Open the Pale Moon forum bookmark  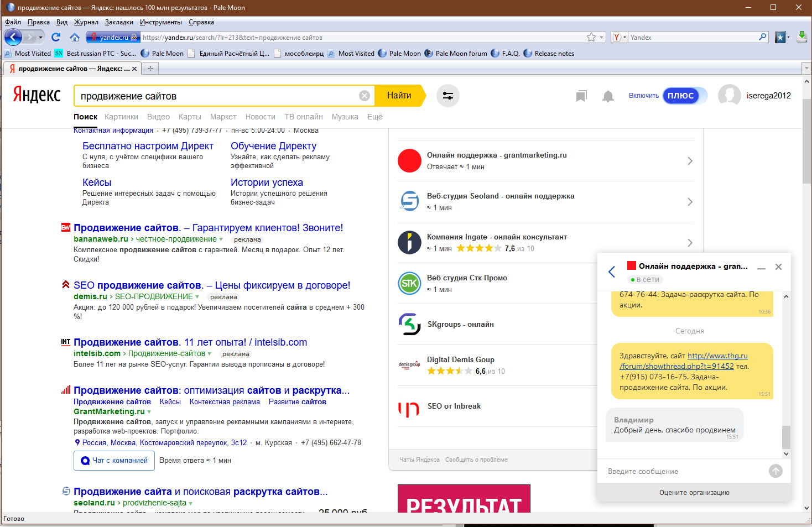(x=456, y=54)
